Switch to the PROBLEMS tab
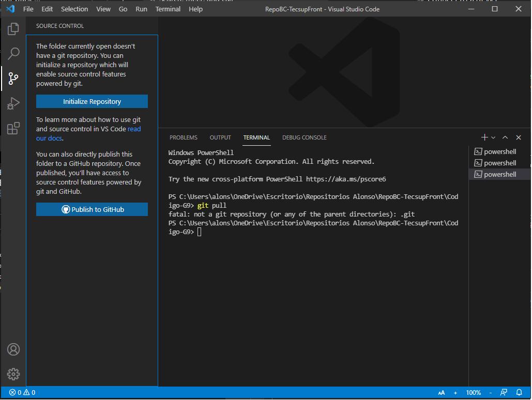 pos(183,137)
